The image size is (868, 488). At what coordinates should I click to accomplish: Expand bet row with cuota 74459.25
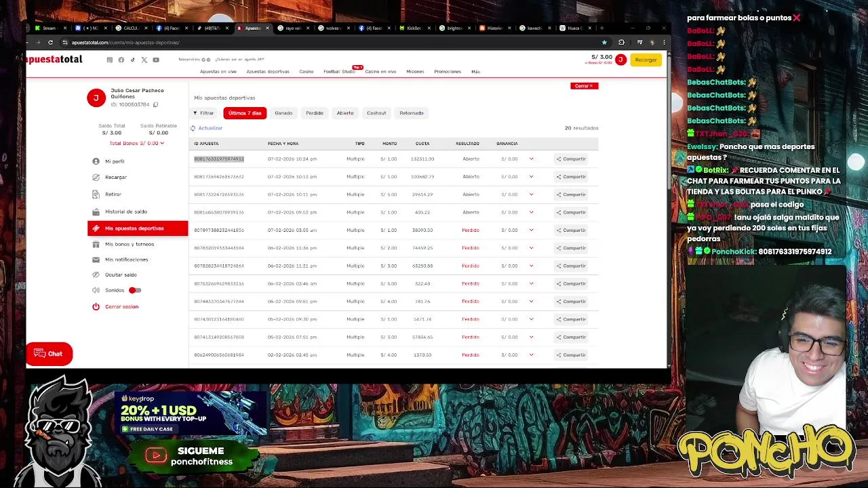[531, 248]
